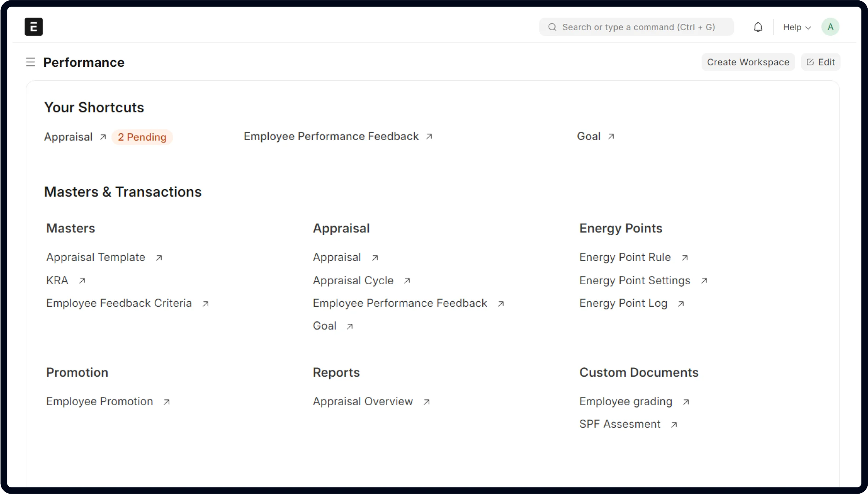The height and width of the screenshot is (494, 868).
Task: Expand the Help dropdown
Action: pyautogui.click(x=796, y=27)
